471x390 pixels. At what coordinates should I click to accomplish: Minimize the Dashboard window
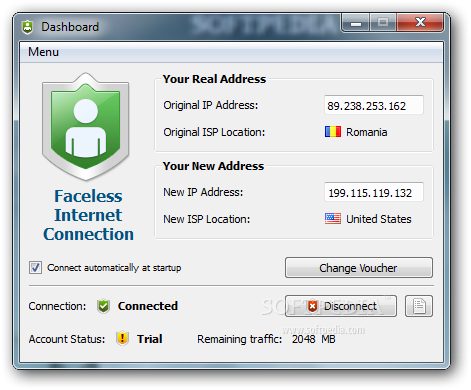click(x=356, y=23)
